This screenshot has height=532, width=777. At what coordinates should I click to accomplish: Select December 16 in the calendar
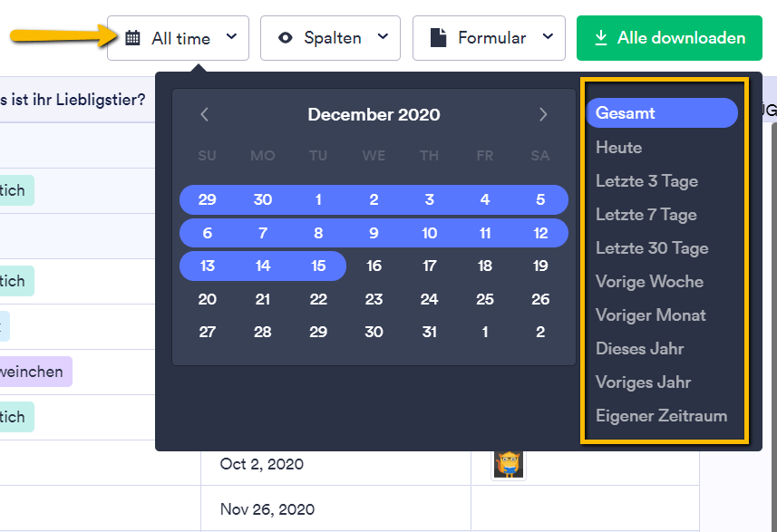pos(374,266)
